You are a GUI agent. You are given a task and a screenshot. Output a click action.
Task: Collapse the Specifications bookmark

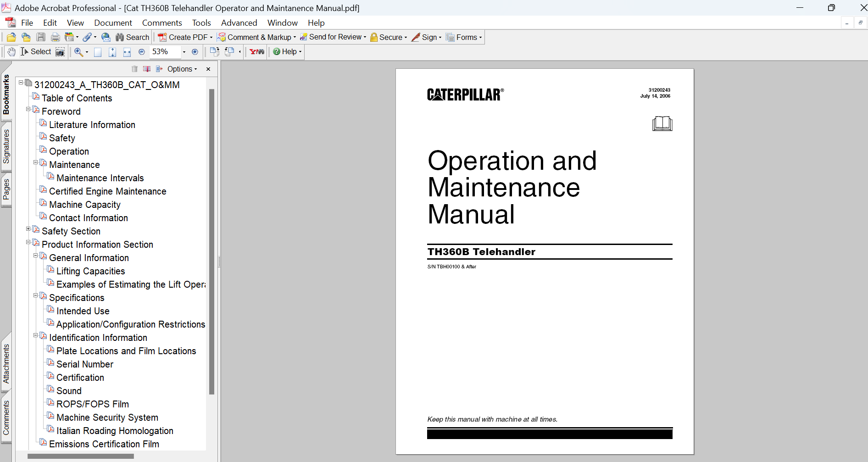[x=36, y=295]
